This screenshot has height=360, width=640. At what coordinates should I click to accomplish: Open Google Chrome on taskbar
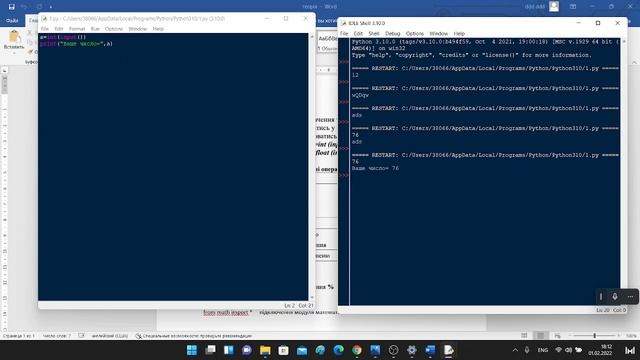point(357,350)
